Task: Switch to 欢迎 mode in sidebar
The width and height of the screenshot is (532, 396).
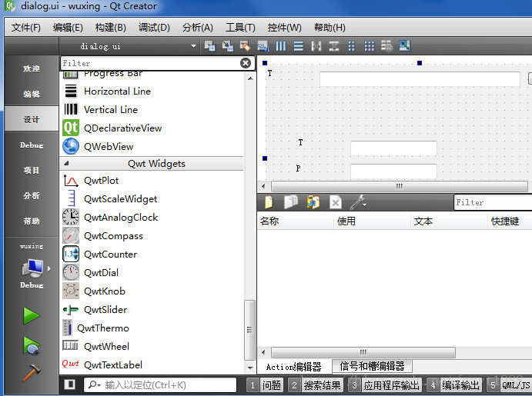Action: pos(32,68)
